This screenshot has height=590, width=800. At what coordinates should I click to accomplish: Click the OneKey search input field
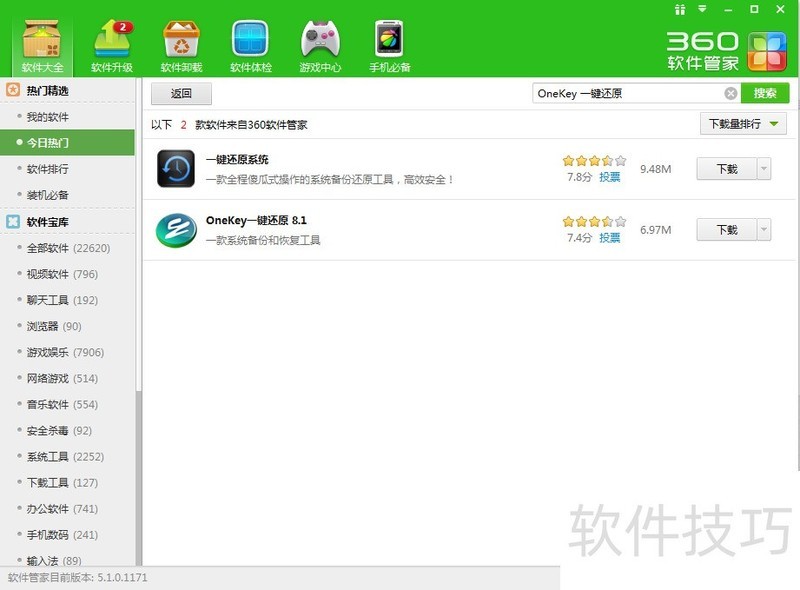pyautogui.click(x=628, y=93)
